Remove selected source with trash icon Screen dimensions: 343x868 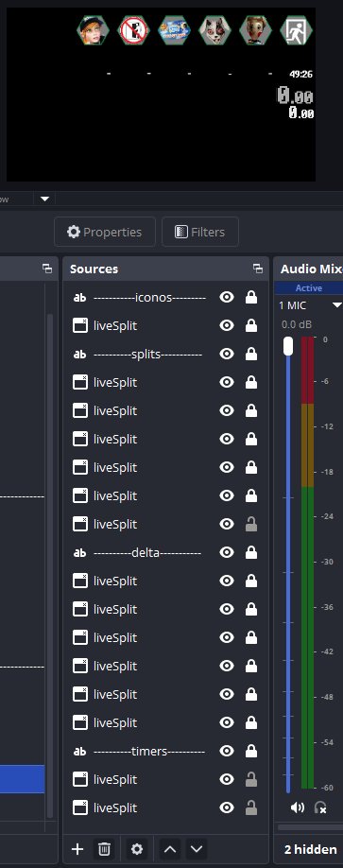coord(104,849)
